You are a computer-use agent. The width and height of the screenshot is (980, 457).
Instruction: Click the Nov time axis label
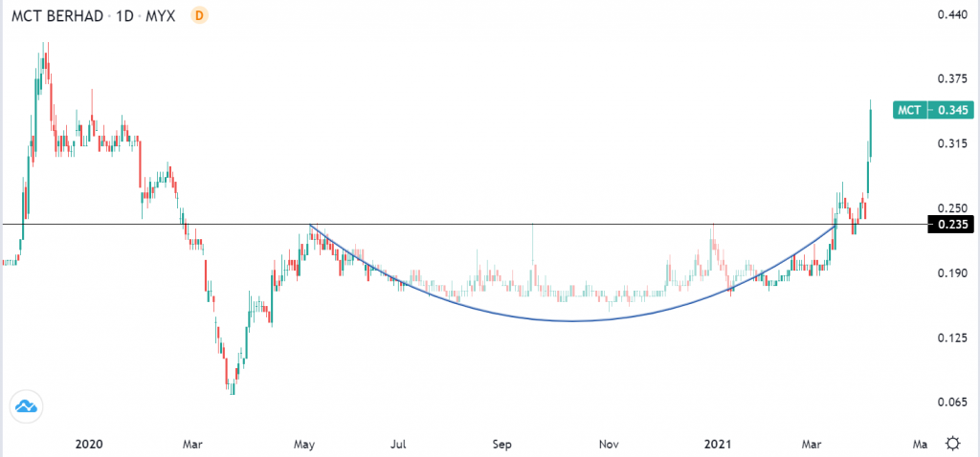(609, 445)
